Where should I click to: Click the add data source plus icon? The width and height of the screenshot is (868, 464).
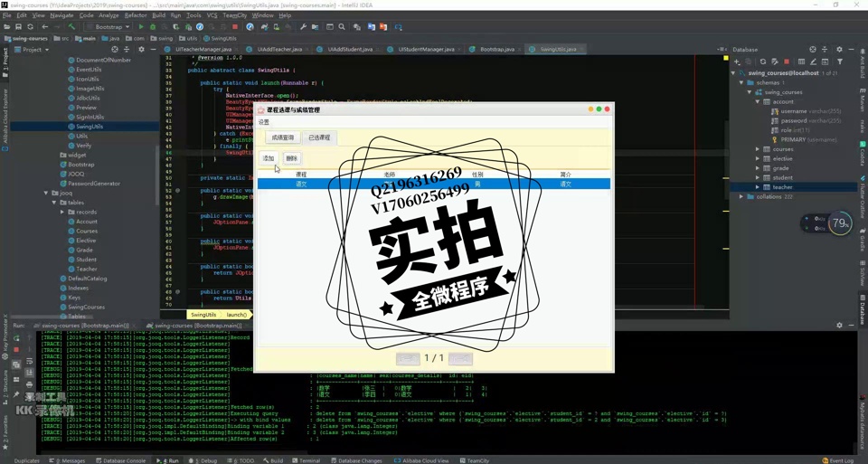pos(736,62)
